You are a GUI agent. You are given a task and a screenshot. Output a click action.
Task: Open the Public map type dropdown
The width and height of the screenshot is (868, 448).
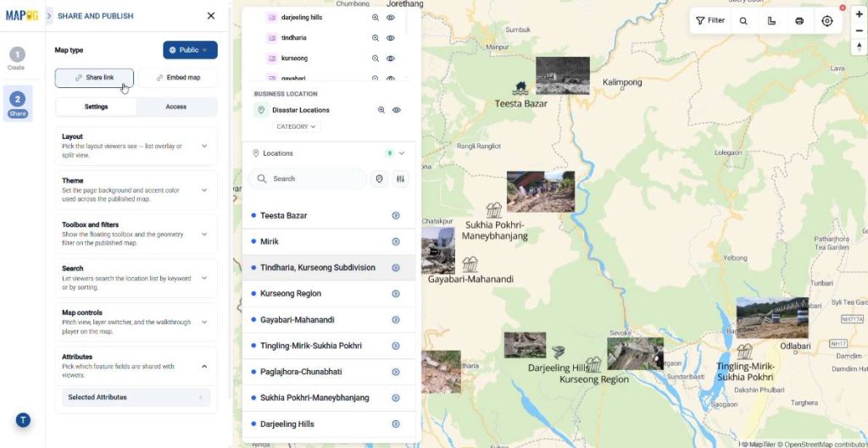[191, 50]
